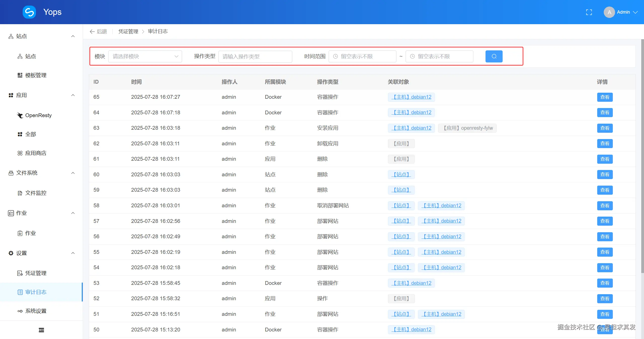Click 后退 to go back
This screenshot has height=339, width=644.
tap(98, 31)
